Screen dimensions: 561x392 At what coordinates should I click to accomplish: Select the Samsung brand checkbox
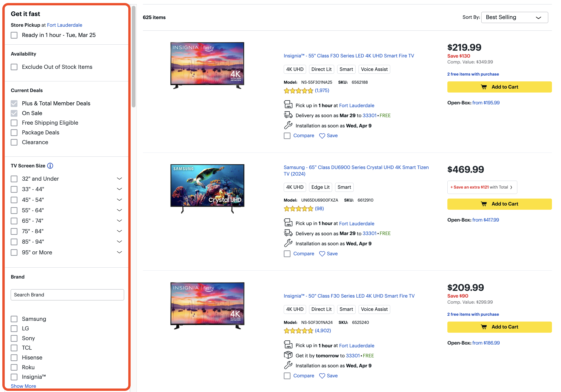coord(14,319)
